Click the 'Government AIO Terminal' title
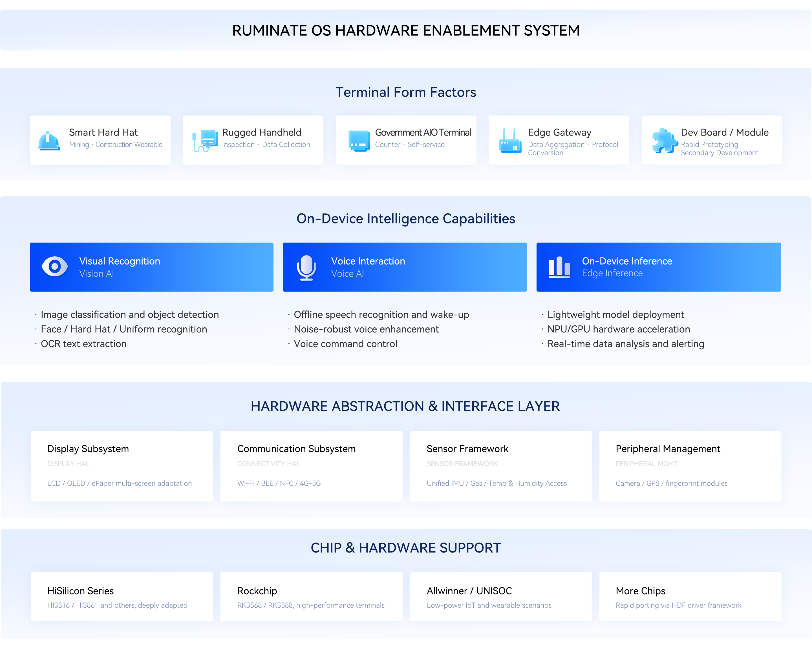The width and height of the screenshot is (812, 648). click(x=423, y=132)
